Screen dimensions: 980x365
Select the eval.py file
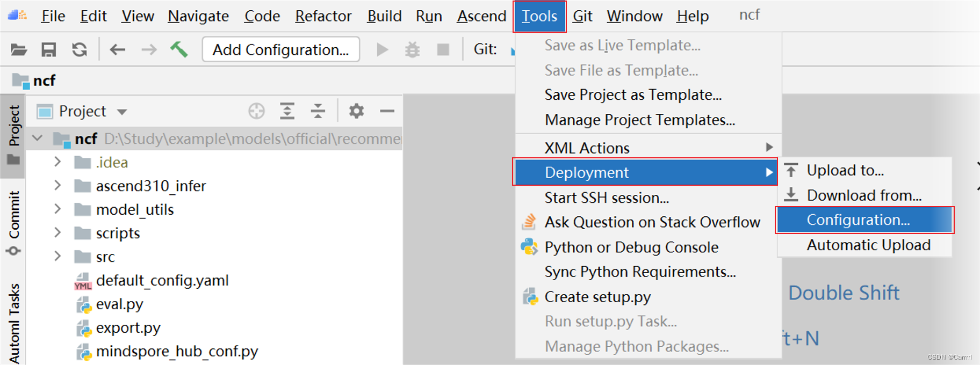point(119,304)
